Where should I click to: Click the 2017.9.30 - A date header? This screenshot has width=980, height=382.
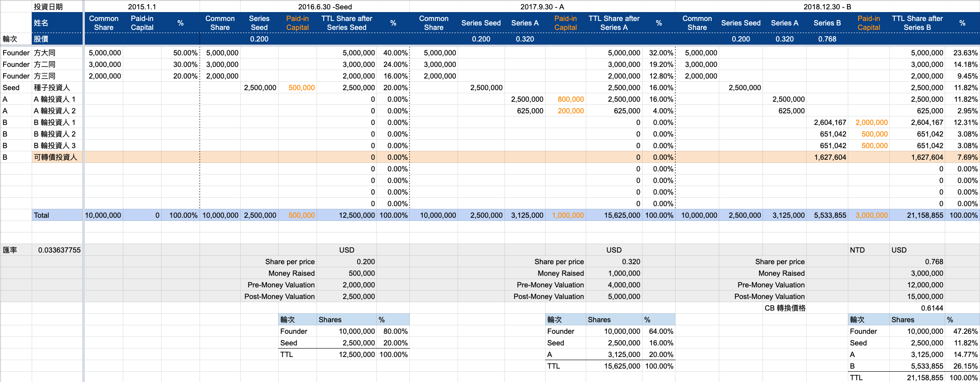(x=542, y=7)
